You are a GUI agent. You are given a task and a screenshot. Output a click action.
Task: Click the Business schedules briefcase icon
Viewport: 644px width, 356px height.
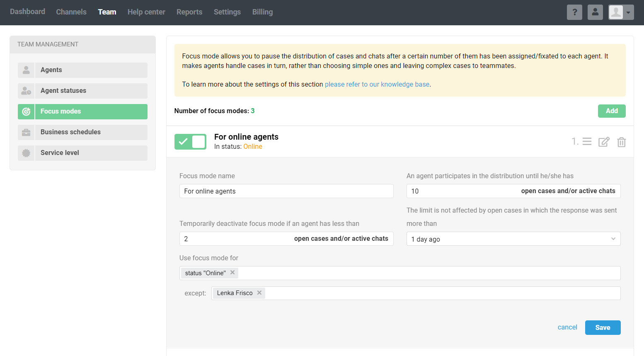point(26,132)
